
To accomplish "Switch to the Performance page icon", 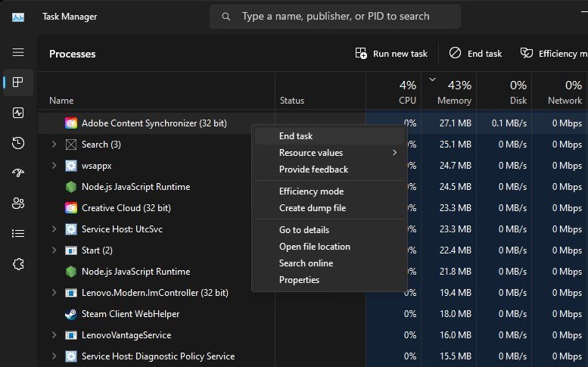I will click(18, 113).
